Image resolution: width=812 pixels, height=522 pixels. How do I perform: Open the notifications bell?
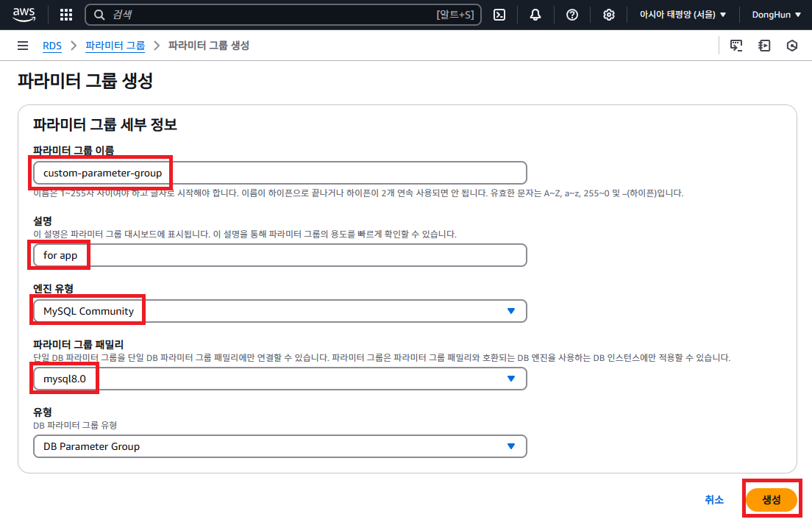coord(535,15)
